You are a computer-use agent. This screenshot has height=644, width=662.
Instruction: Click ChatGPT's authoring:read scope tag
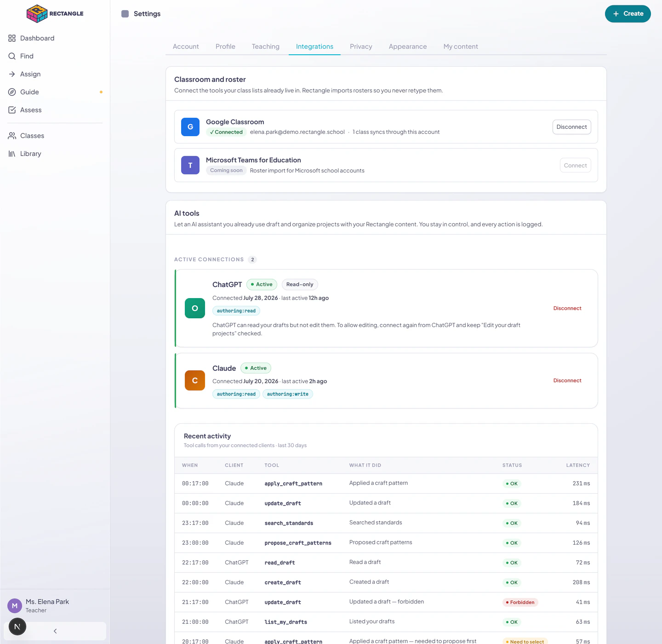tap(236, 311)
